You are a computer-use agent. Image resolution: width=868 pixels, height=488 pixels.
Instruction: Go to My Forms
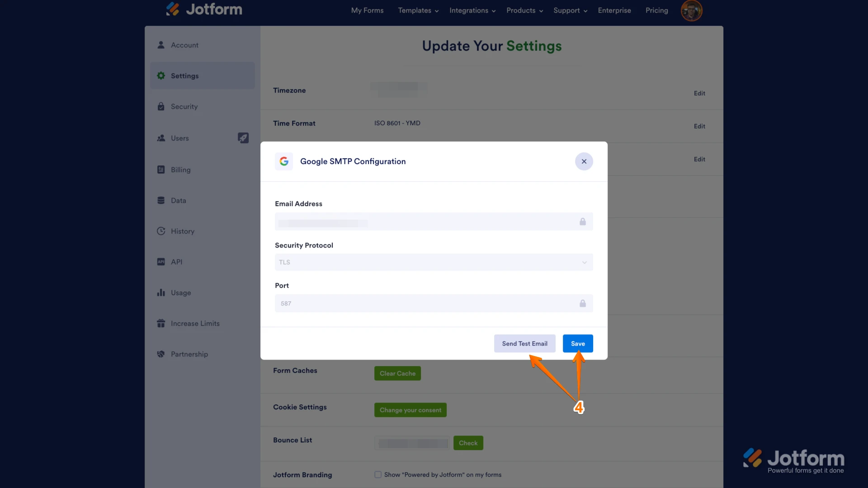367,10
